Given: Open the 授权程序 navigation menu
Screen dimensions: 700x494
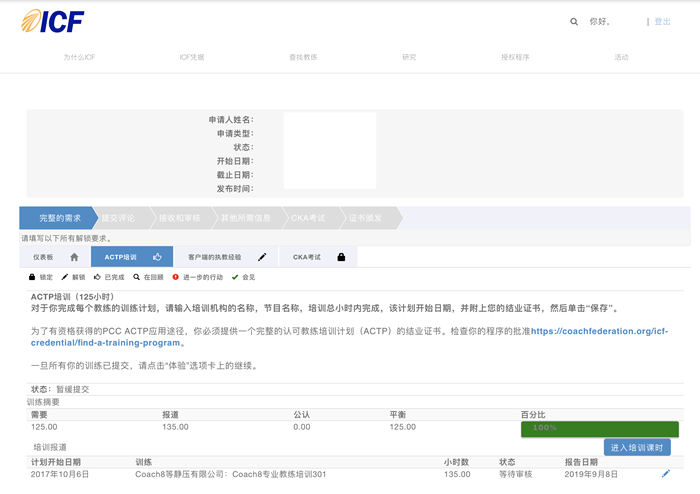Looking at the screenshot, I should [x=514, y=57].
